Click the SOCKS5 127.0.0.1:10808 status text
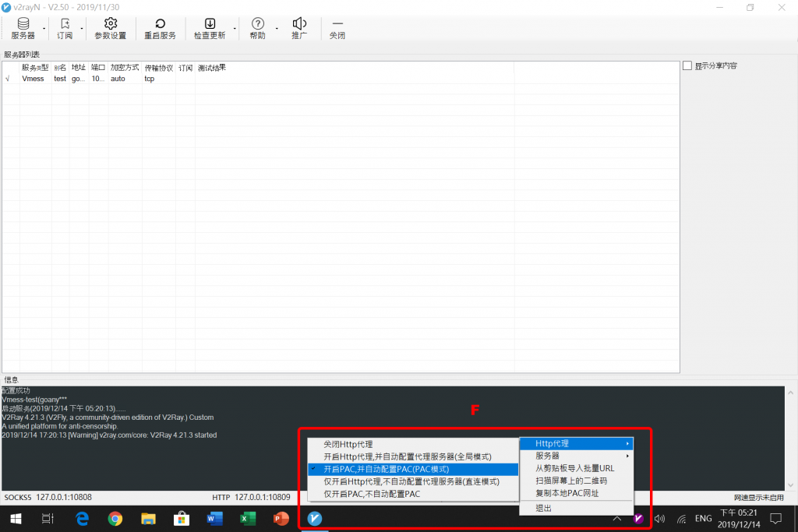798x532 pixels. click(x=48, y=498)
